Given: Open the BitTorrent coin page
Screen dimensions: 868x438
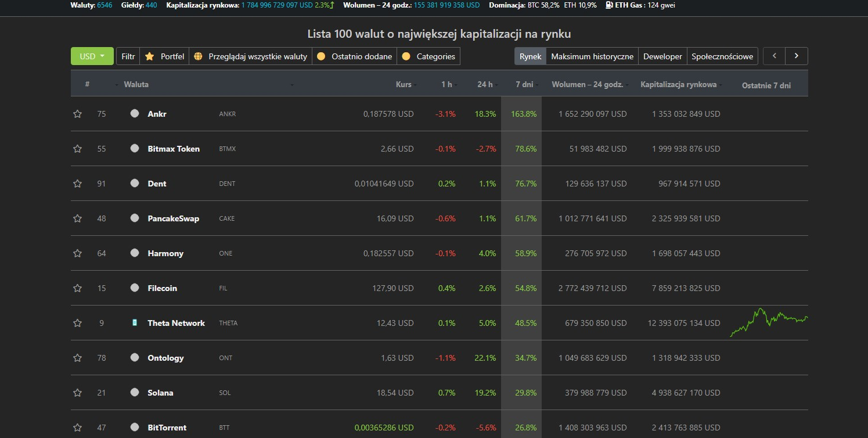Looking at the screenshot, I should point(167,428).
